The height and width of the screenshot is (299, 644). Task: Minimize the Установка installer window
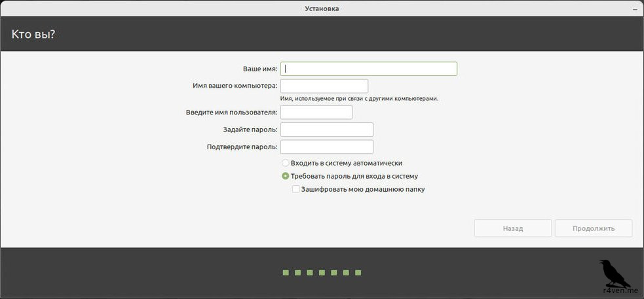pos(635,9)
